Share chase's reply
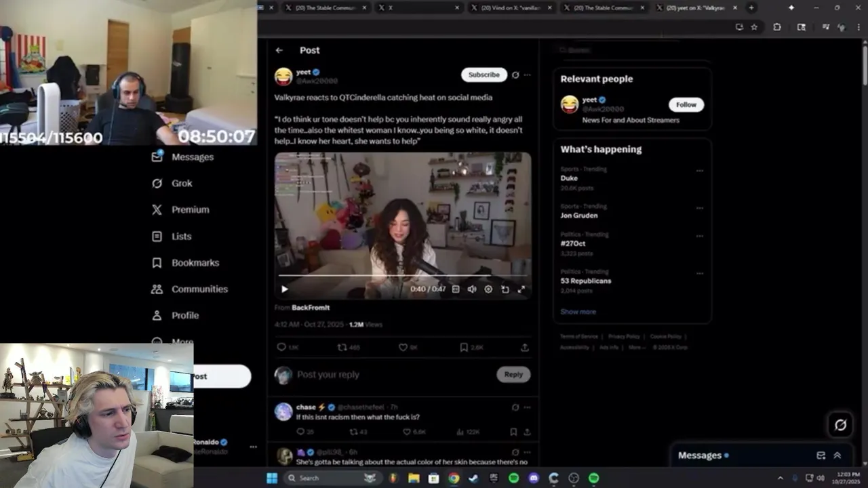 pos(527,432)
